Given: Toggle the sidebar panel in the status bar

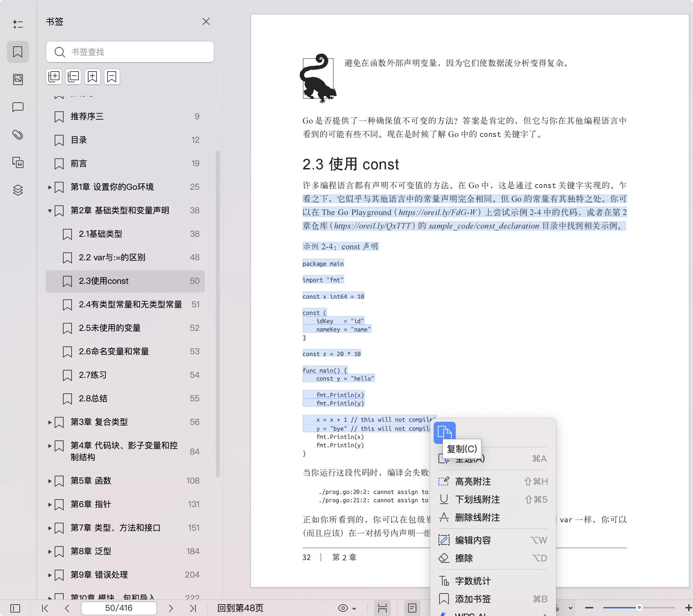Looking at the screenshot, I should (x=15, y=608).
